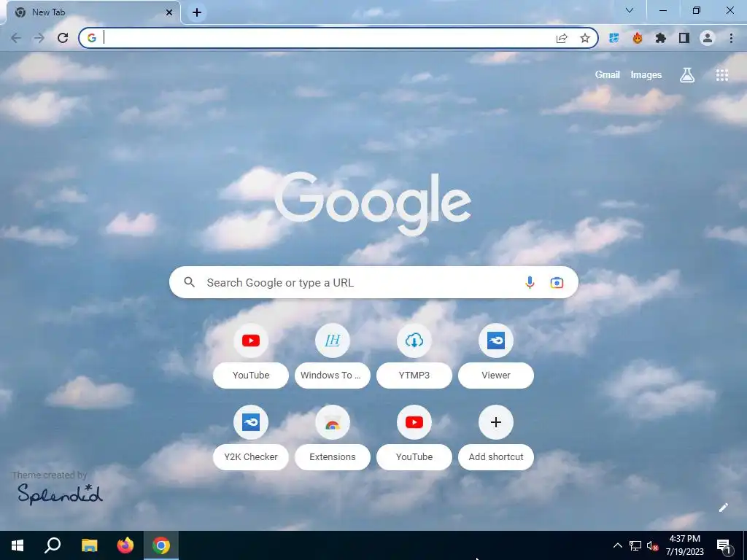Click the Splendid theme creator logo
747x560 pixels.
point(60,494)
